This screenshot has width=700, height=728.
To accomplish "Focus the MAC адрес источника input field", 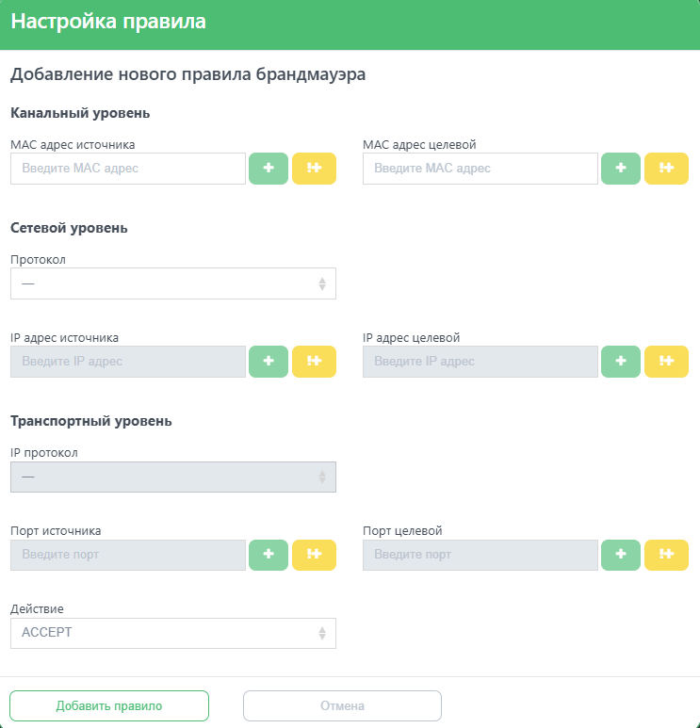I will click(128, 169).
